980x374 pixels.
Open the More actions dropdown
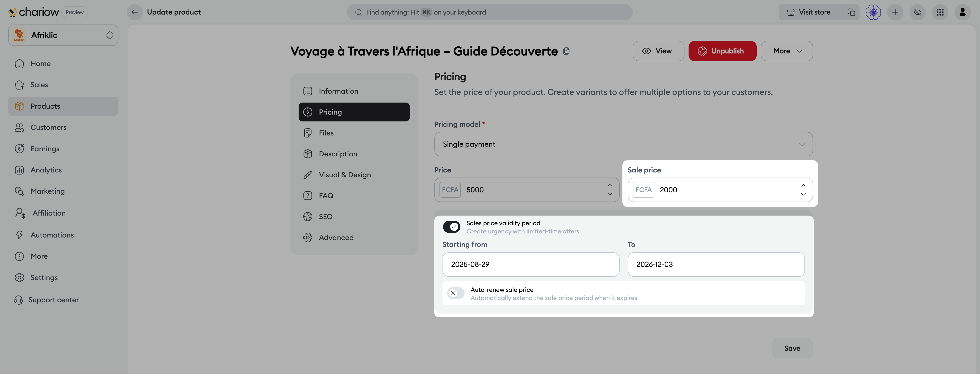point(787,51)
